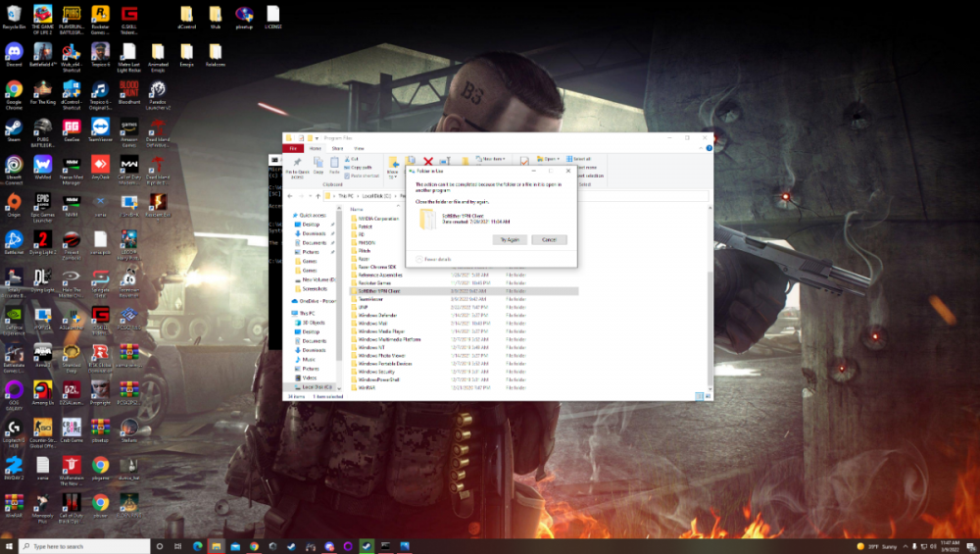
Task: Open the Recycle Bin icon
Action: coord(14,17)
